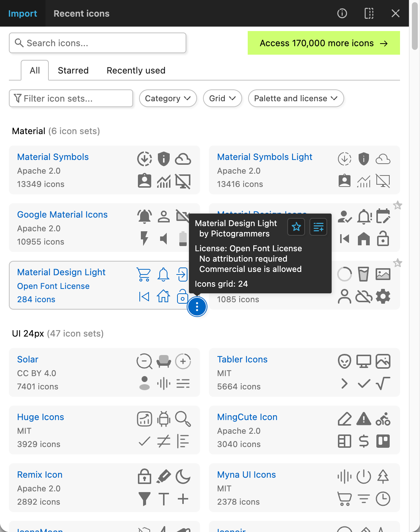Open the Recent icons menu item

point(81,13)
